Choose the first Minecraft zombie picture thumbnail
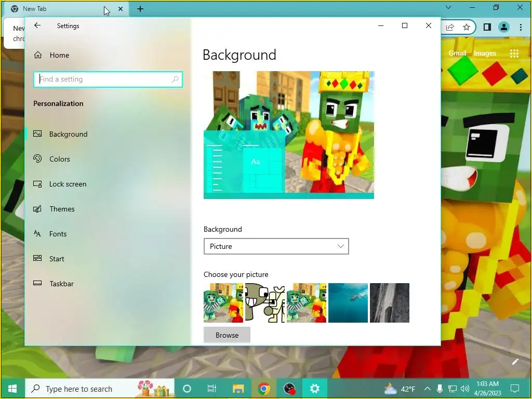Viewport: 532px width, 399px height. pos(223,303)
